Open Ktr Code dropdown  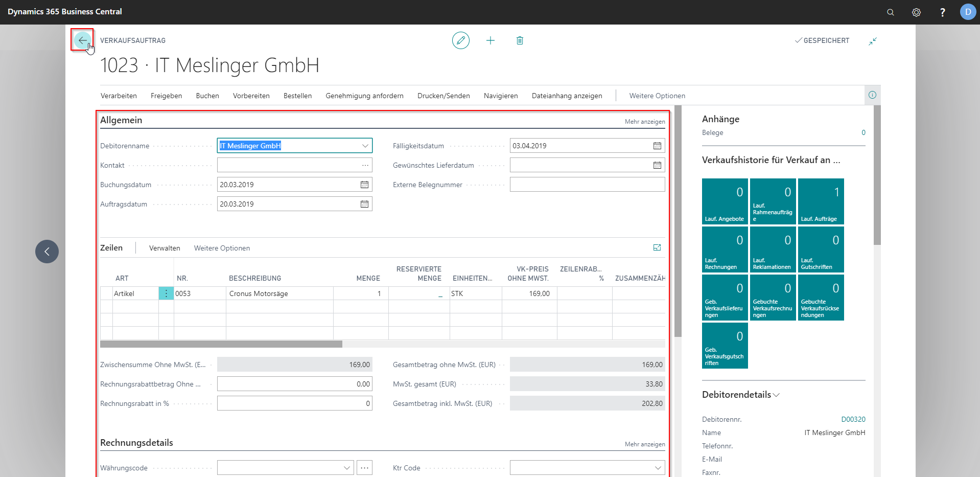[658, 468]
